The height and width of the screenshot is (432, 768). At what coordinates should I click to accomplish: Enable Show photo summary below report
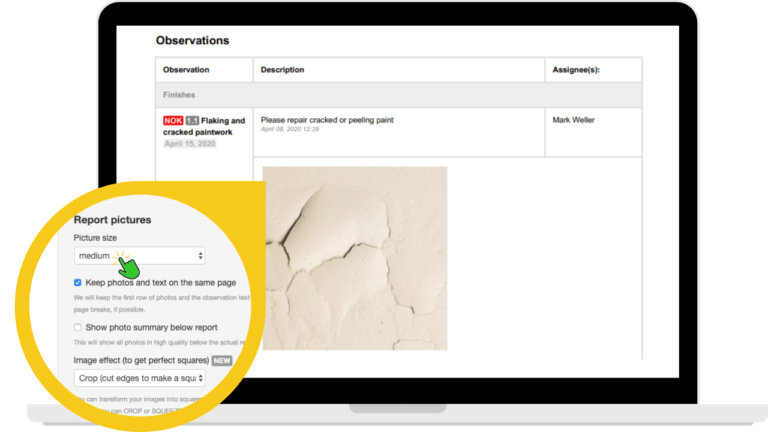click(78, 327)
